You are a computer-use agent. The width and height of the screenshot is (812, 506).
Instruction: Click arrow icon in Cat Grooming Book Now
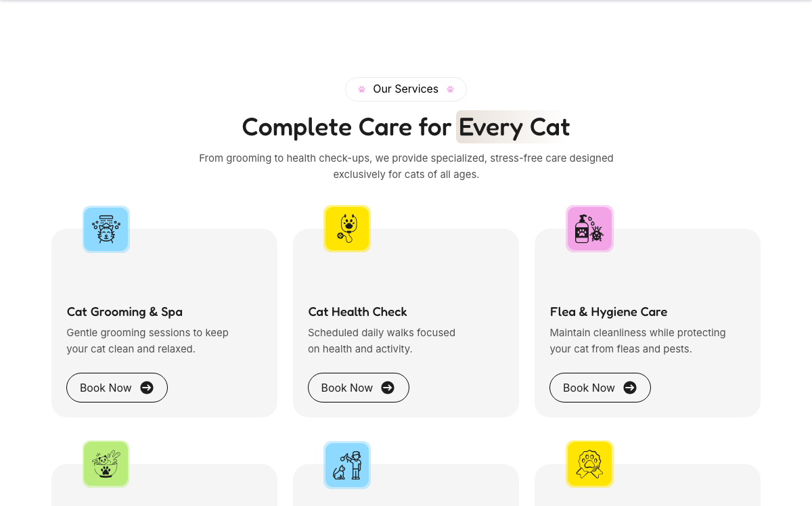click(147, 388)
